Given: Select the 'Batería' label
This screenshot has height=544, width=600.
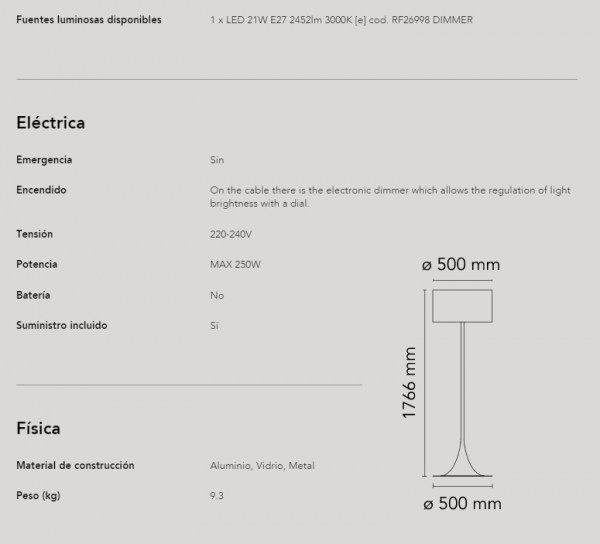Looking at the screenshot, I should [x=33, y=295].
